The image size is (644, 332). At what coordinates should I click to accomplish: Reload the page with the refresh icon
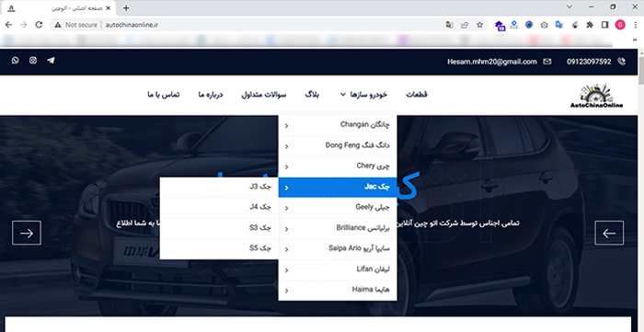click(x=39, y=25)
